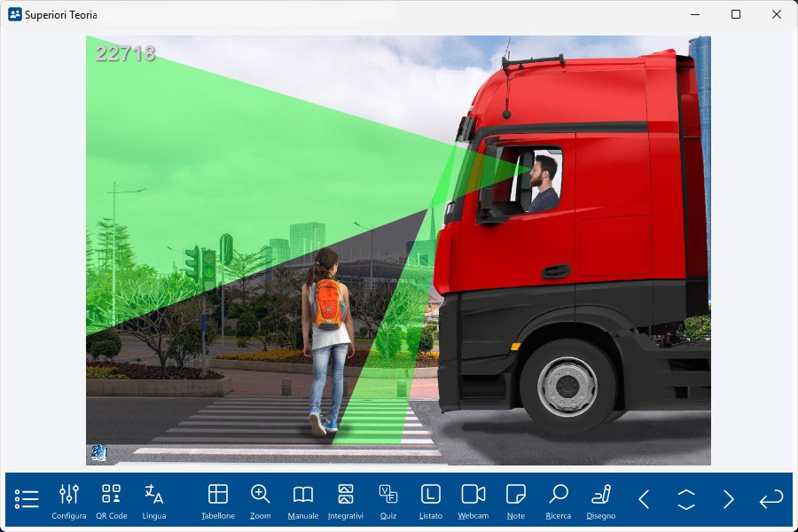The height and width of the screenshot is (532, 798).
Task: Click the small logo in image corner
Action: pyautogui.click(x=98, y=453)
